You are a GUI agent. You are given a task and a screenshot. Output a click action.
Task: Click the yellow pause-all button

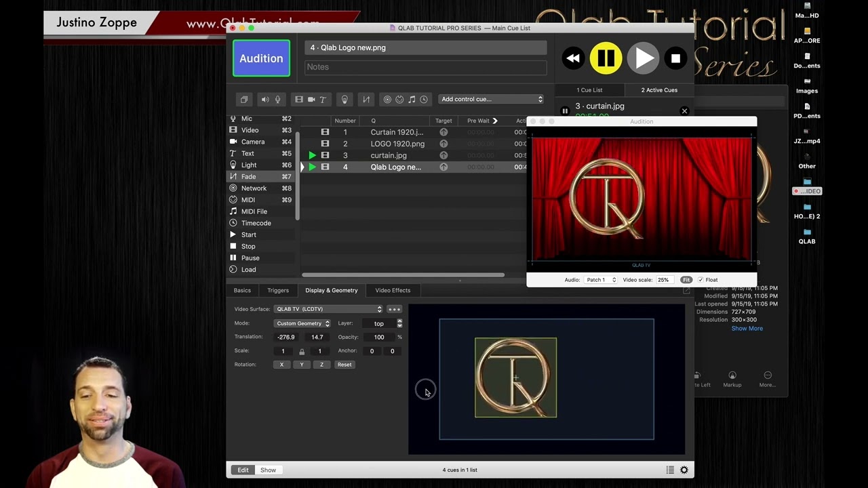point(606,58)
